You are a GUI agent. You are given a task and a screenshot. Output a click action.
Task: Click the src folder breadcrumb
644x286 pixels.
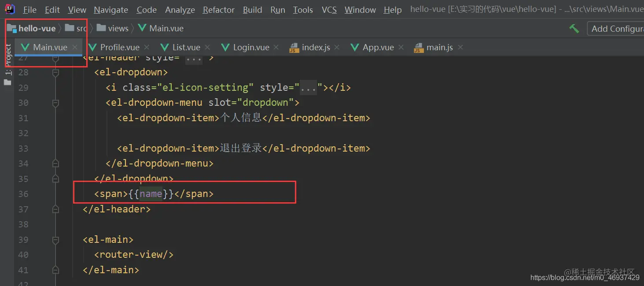(75, 28)
